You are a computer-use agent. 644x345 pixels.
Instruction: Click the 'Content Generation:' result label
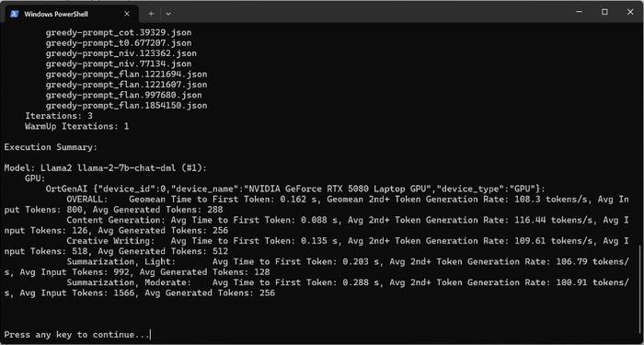116,220
